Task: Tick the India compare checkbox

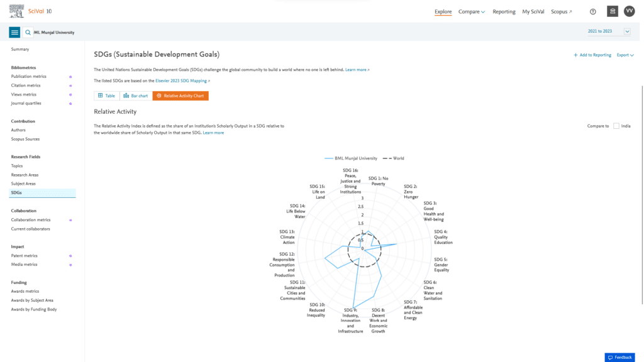Action: pos(616,126)
